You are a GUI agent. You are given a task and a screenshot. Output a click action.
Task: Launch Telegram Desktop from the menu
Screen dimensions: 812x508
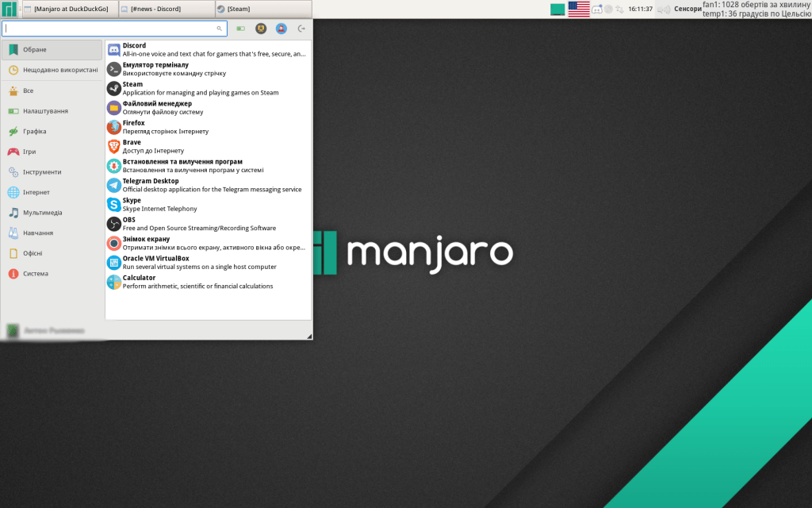tap(208, 185)
